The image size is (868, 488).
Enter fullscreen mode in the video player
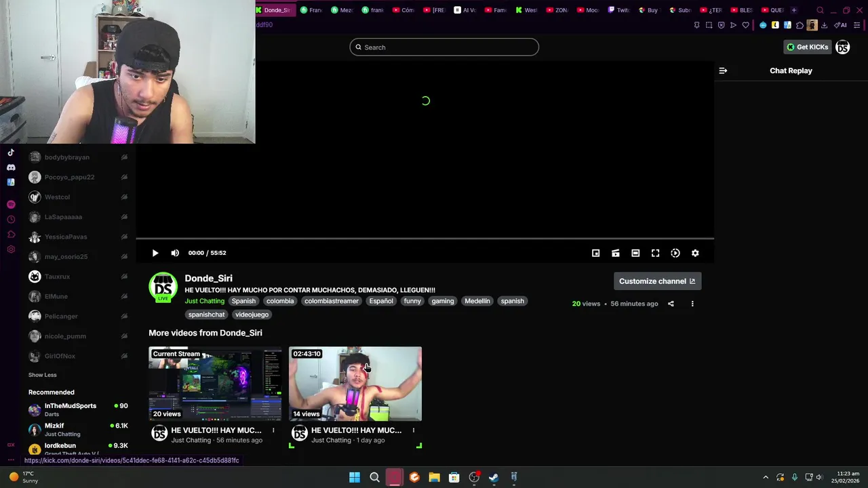pyautogui.click(x=655, y=253)
